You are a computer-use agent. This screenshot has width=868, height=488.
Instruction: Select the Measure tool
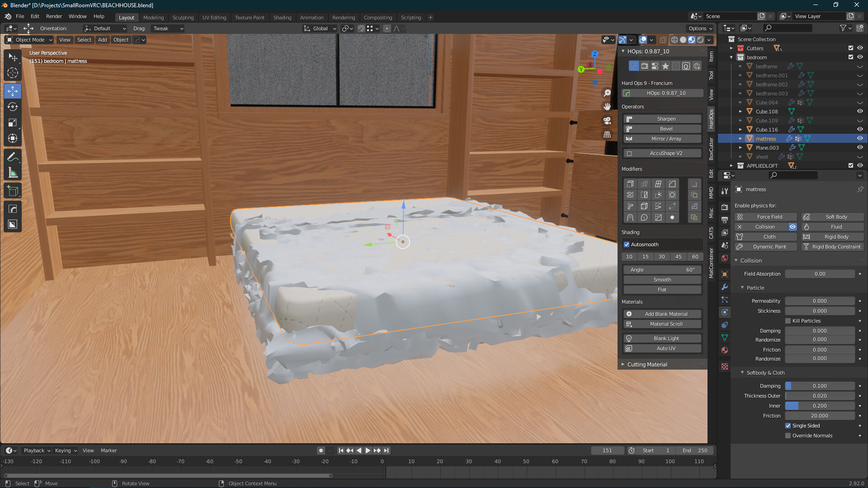pos(13,171)
